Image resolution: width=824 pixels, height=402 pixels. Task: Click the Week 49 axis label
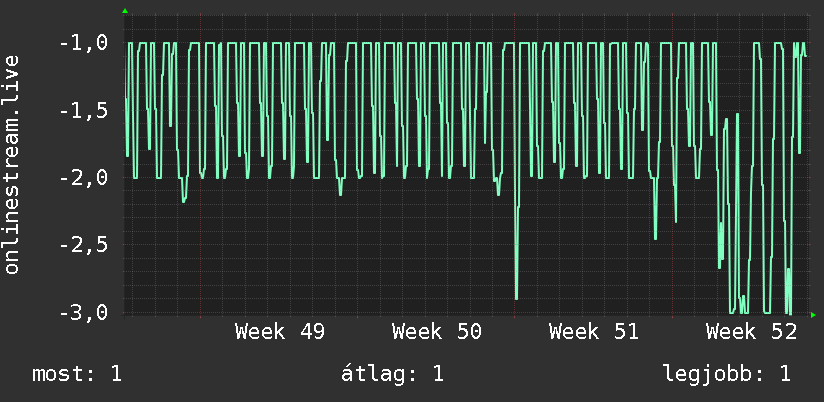280,332
